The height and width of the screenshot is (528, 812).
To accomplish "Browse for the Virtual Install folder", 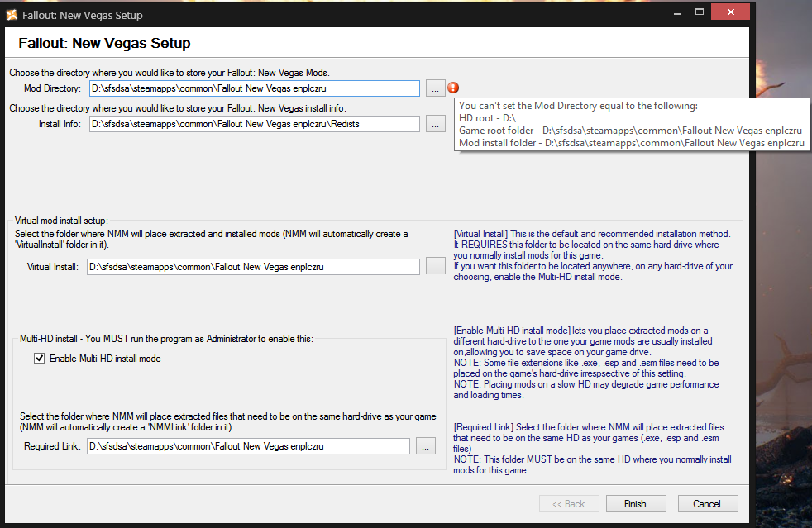I will [x=436, y=267].
